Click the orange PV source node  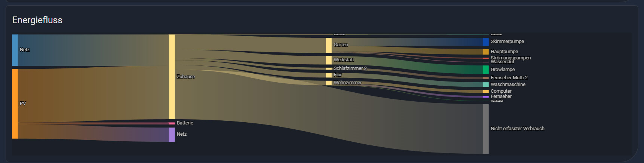(x=15, y=104)
